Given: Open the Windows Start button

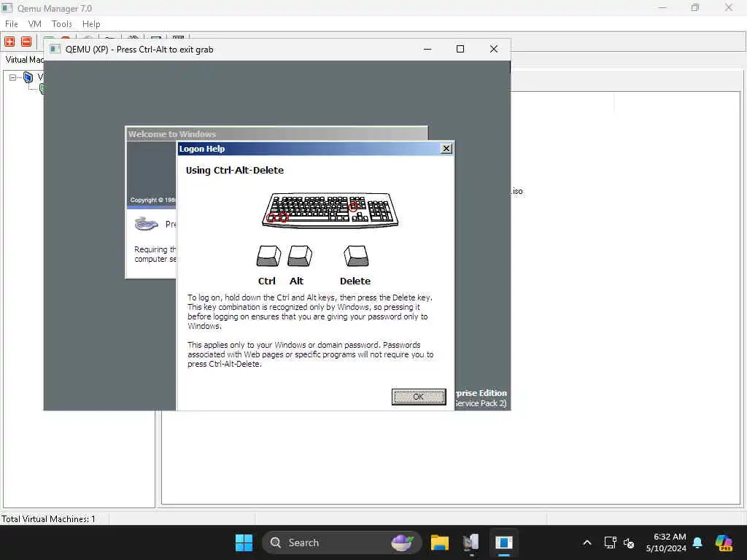Looking at the screenshot, I should point(244,542).
